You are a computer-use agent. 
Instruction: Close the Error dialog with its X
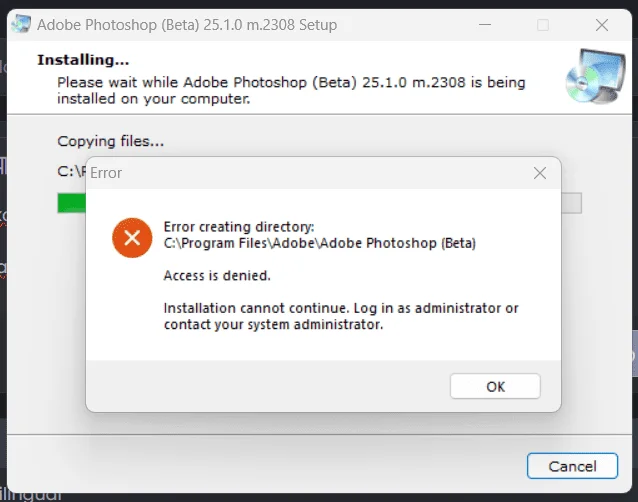coord(540,173)
